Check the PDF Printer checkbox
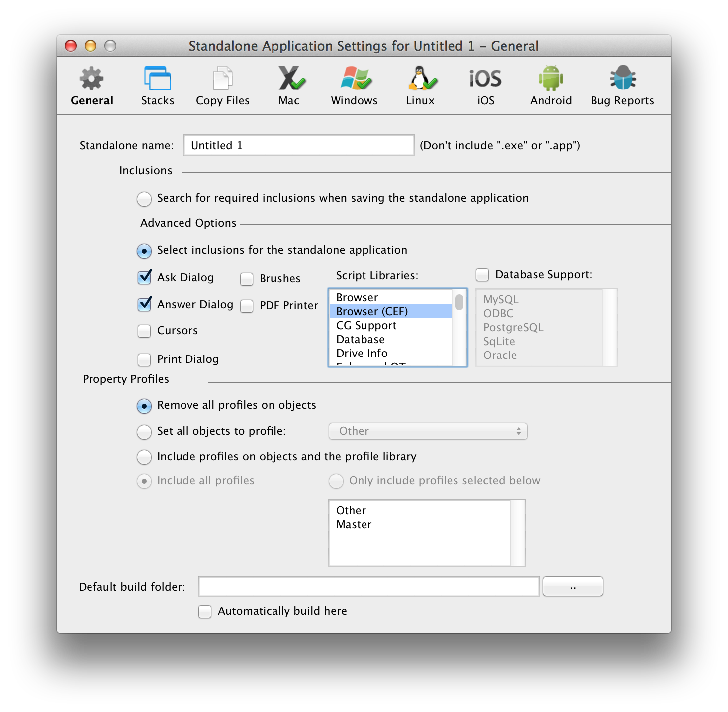This screenshot has height=712, width=728. coord(247,306)
